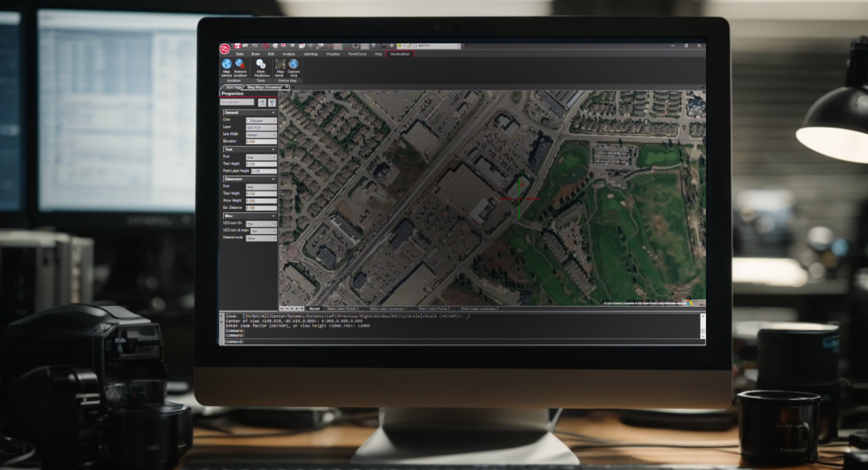Select Metric Letter Landscape 2 layout tab
The image size is (868, 470).
click(480, 308)
